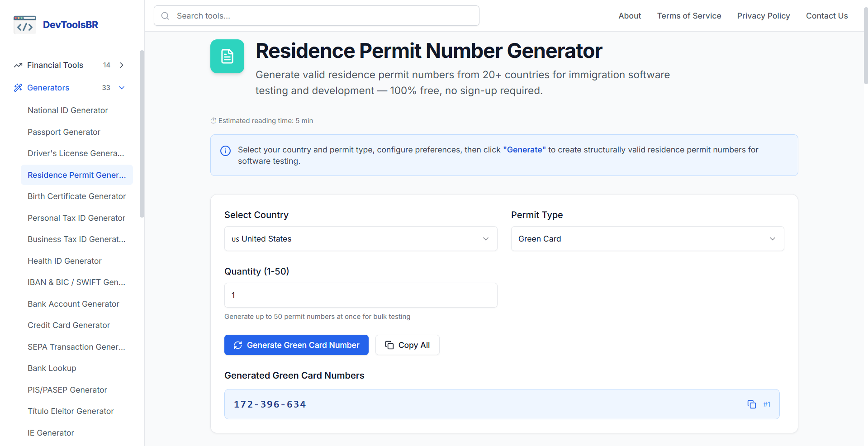Click the DevToolsBR code logo icon

[24, 25]
